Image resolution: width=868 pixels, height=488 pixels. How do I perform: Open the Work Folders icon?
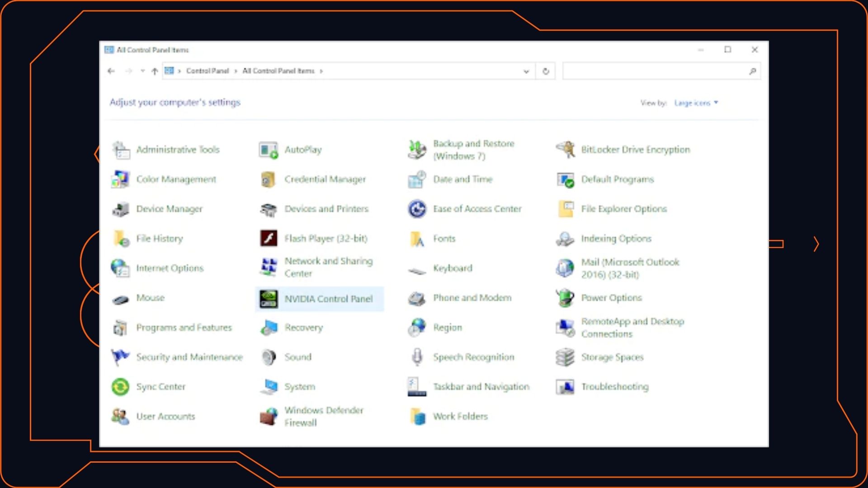click(417, 417)
